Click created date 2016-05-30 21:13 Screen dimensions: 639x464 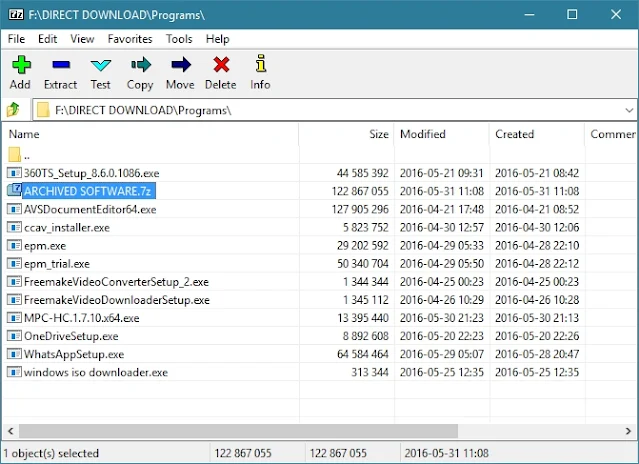click(537, 318)
